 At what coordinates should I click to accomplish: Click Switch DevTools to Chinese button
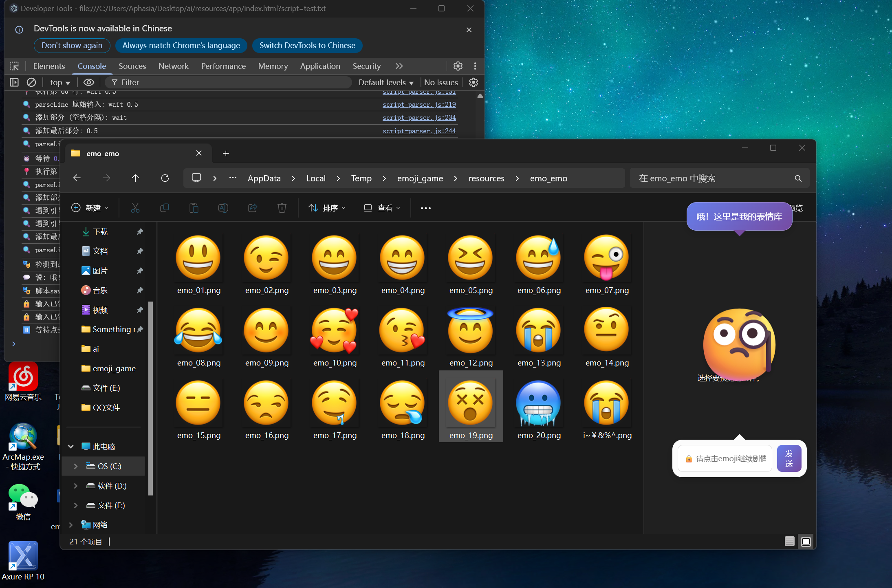tap(307, 45)
